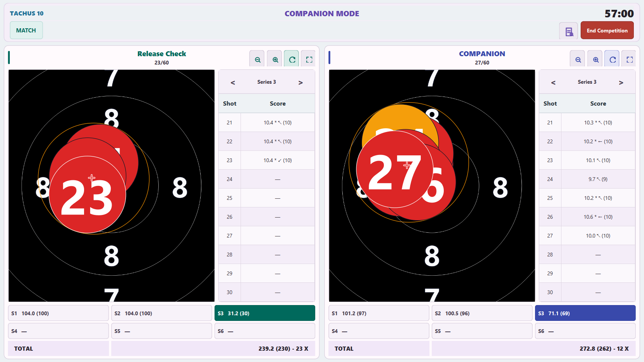Select shot 22 row in Release Check table
This screenshot has height=362, width=644.
(x=267, y=141)
